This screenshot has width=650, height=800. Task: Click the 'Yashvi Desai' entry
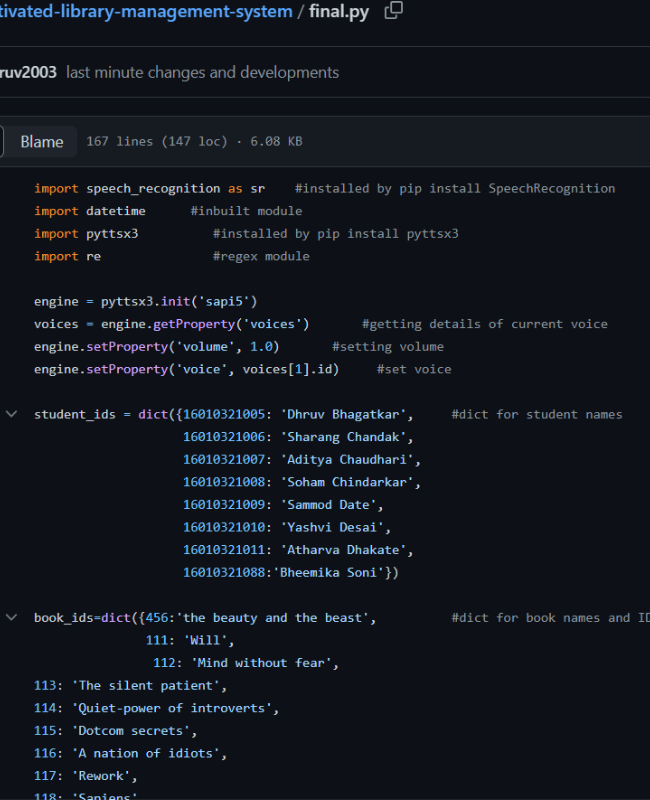tap(287, 527)
